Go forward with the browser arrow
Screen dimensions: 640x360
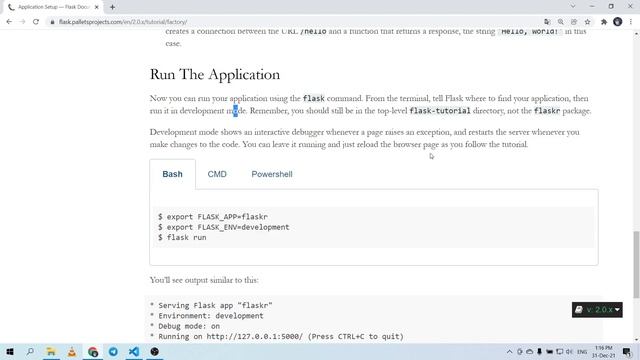click(x=22, y=22)
